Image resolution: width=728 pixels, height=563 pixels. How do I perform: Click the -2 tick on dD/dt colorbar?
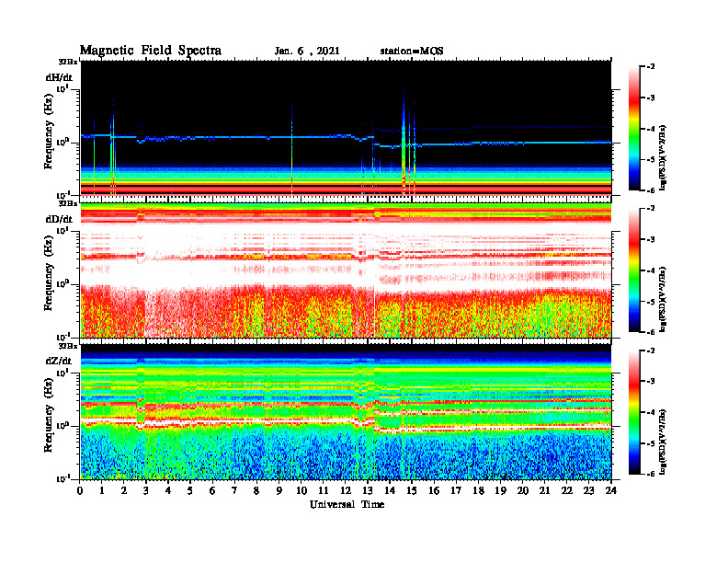652,209
